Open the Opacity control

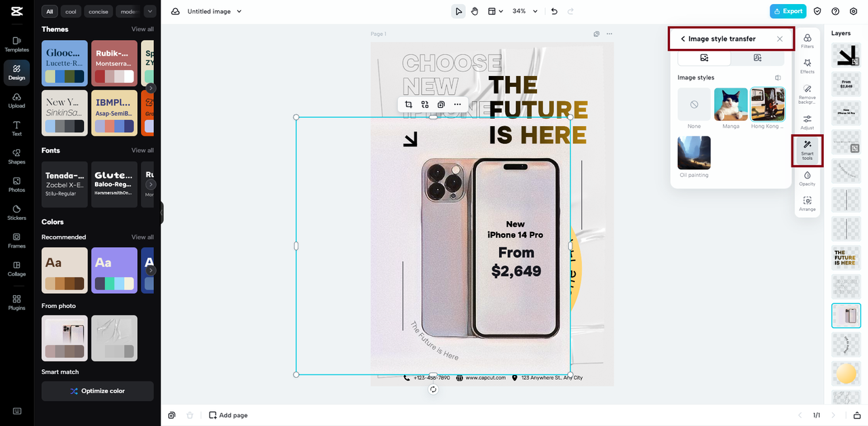807,178
